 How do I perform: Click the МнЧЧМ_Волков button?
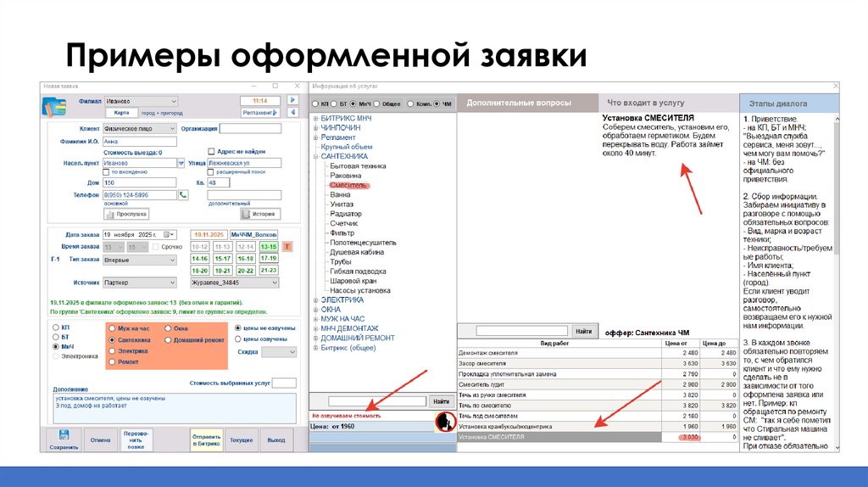(x=253, y=234)
